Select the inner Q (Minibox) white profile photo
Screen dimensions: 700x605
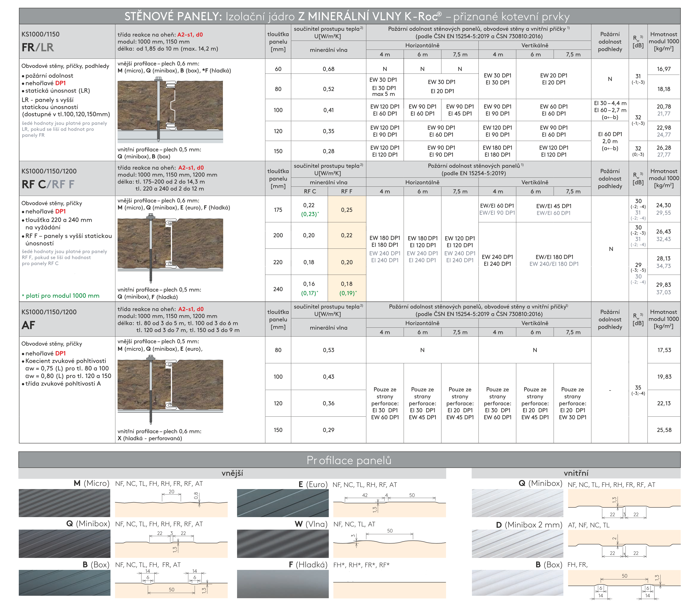pos(518,503)
